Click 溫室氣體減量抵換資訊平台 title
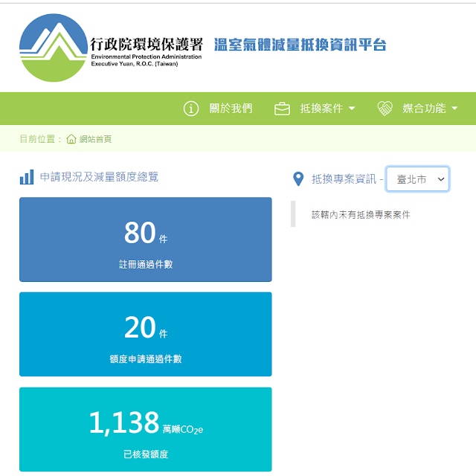This screenshot has width=476, height=476. pyautogui.click(x=300, y=45)
